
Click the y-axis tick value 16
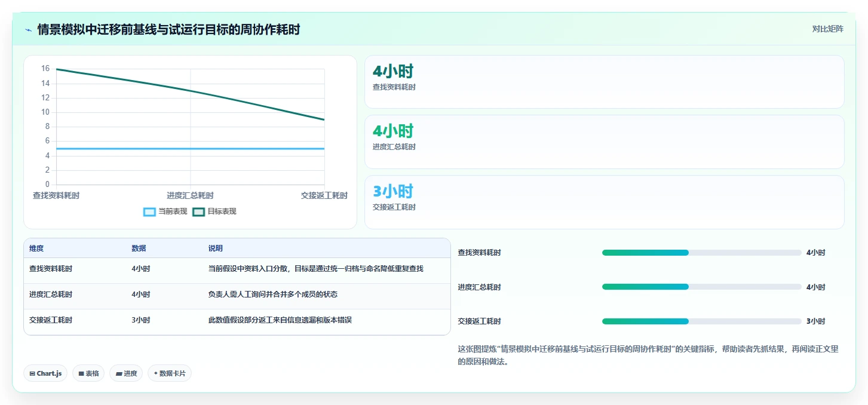pyautogui.click(x=45, y=69)
